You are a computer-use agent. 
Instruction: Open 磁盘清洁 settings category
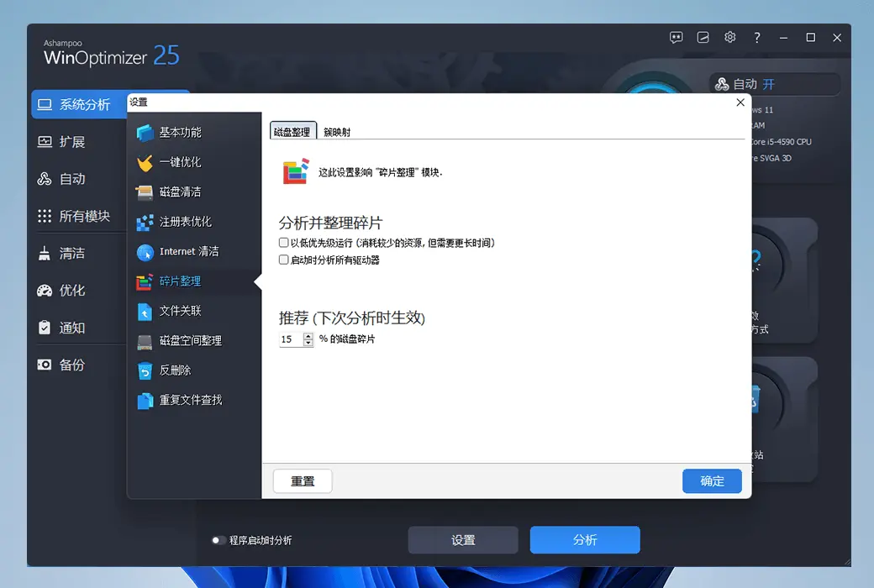point(194,192)
